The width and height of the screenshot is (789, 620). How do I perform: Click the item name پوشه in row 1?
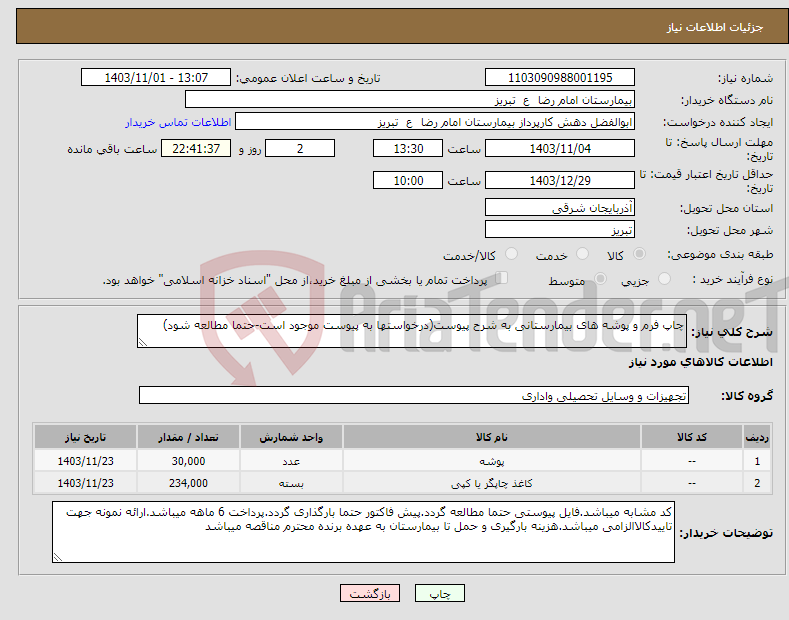pos(492,461)
